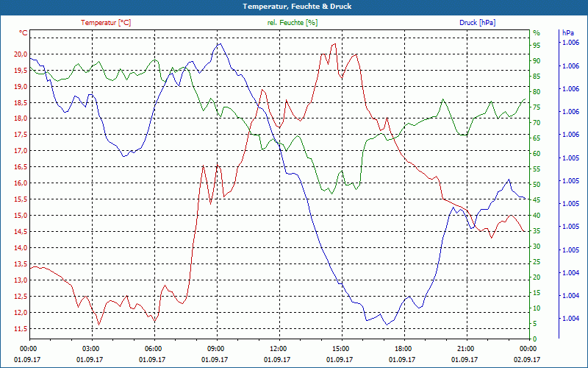Image resolution: width=588 pixels, height=368 pixels.
Task: Click the '80' humidity axis value
Action: (x=537, y=91)
